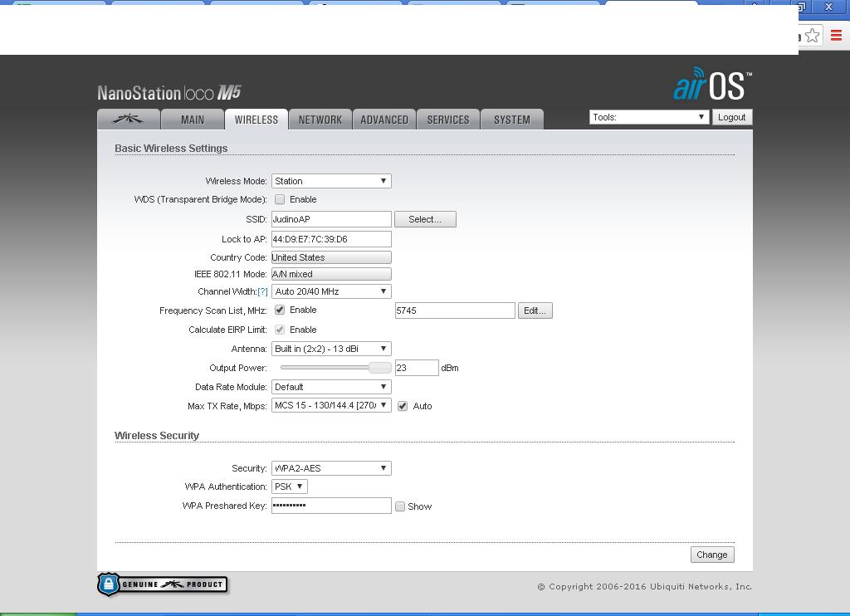Close the browser window
This screenshot has width=850, height=616.
[x=829, y=7]
